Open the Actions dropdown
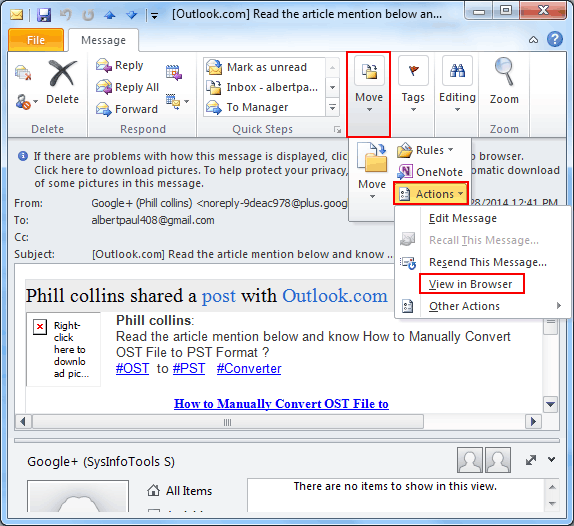The height and width of the screenshot is (526, 574). click(431, 194)
